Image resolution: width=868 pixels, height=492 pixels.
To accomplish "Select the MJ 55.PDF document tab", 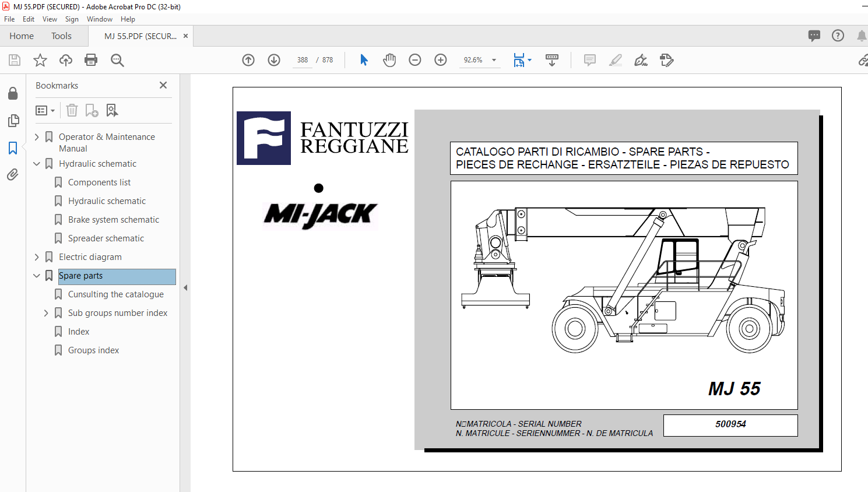I will click(x=140, y=36).
